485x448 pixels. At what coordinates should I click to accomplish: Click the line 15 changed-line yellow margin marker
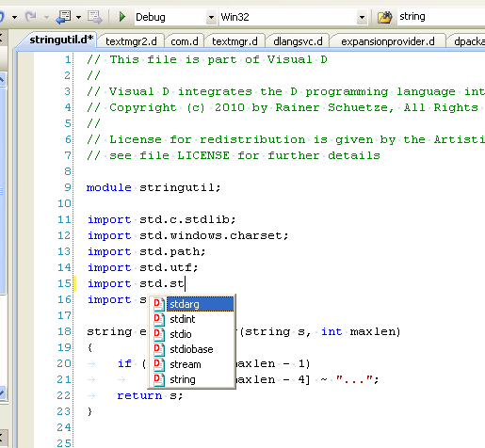[74, 283]
